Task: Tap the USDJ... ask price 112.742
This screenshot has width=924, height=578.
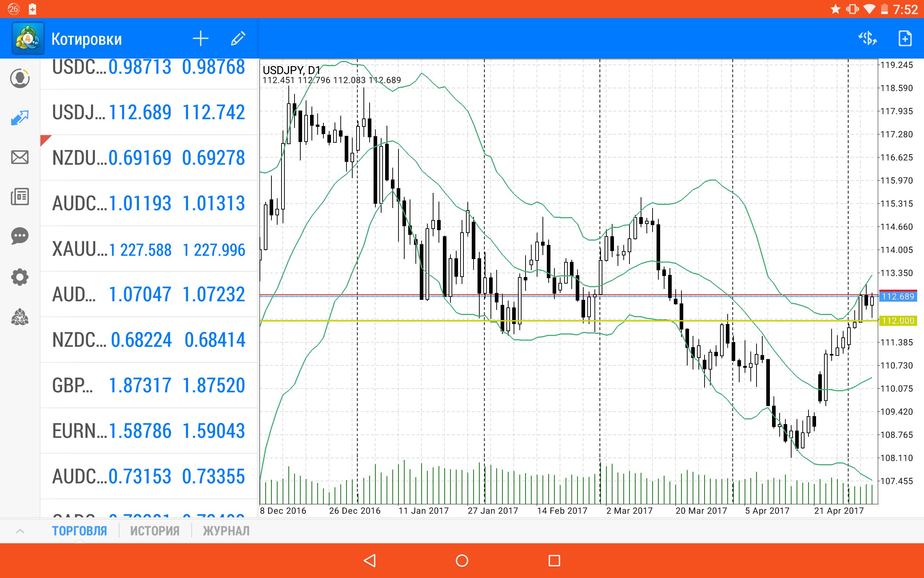Action: coord(213,112)
